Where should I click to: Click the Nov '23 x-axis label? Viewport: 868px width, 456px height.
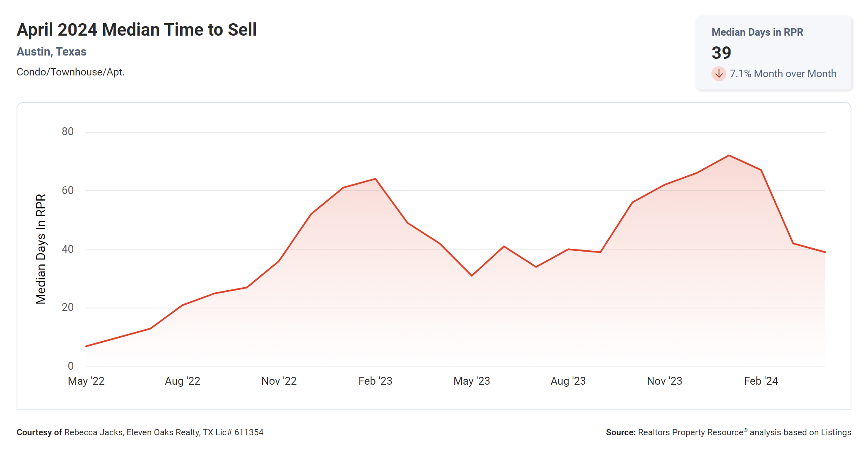tap(664, 381)
